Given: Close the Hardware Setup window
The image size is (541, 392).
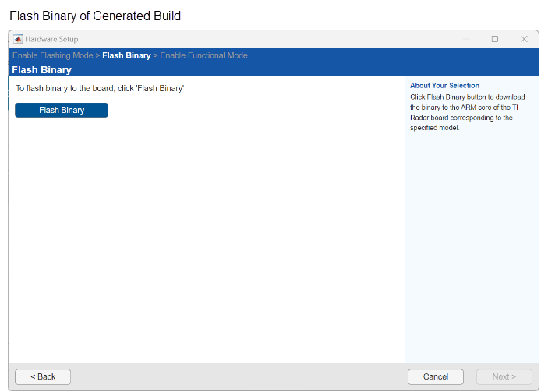Looking at the screenshot, I should tap(524, 39).
